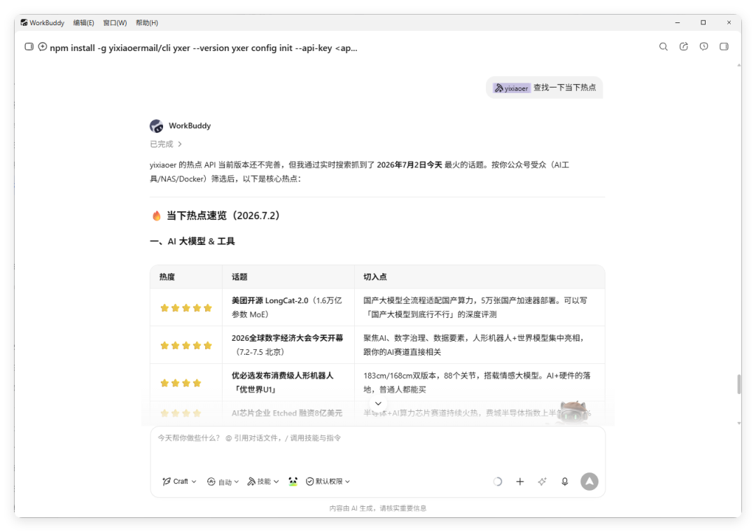Click the WorkBuddy avatar icon

(156, 126)
